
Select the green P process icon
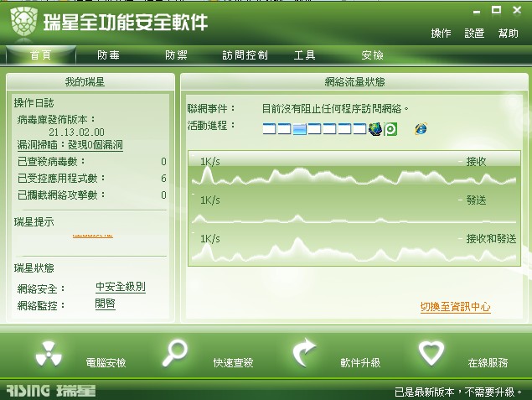point(390,129)
